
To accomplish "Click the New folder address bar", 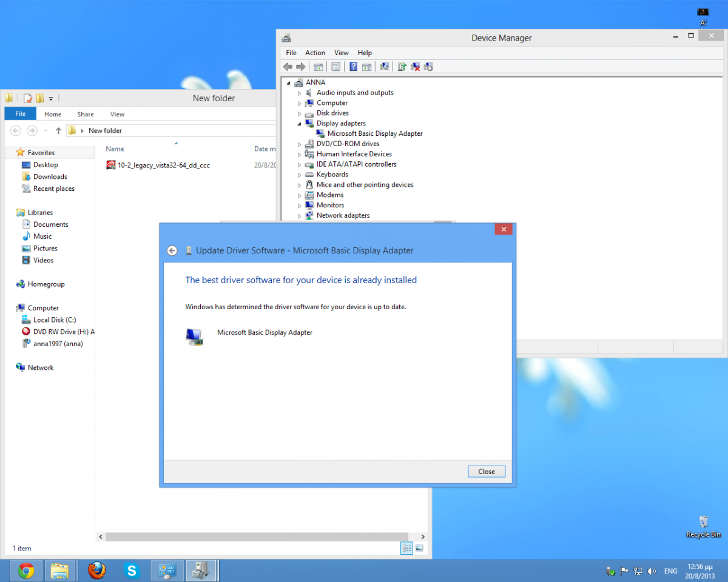I will [172, 130].
